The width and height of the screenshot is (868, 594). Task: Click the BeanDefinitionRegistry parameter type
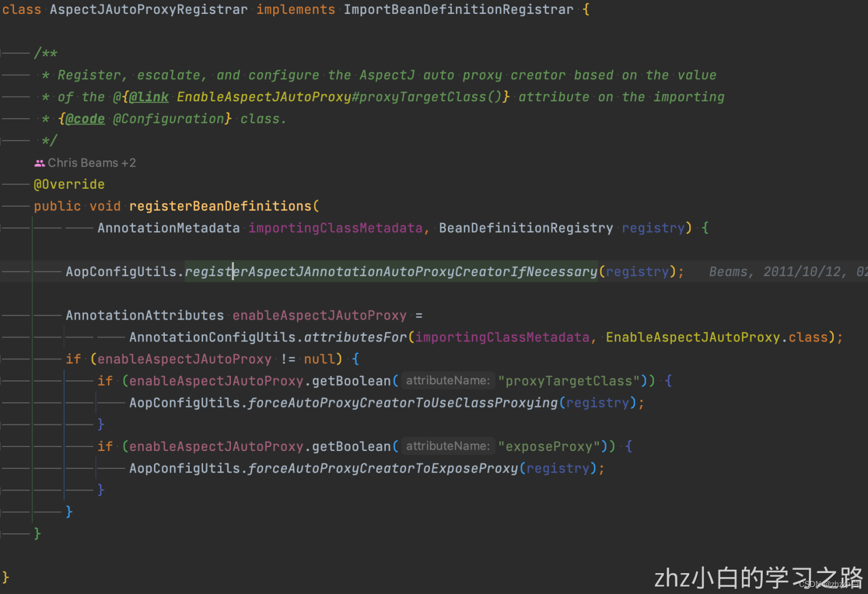526,228
